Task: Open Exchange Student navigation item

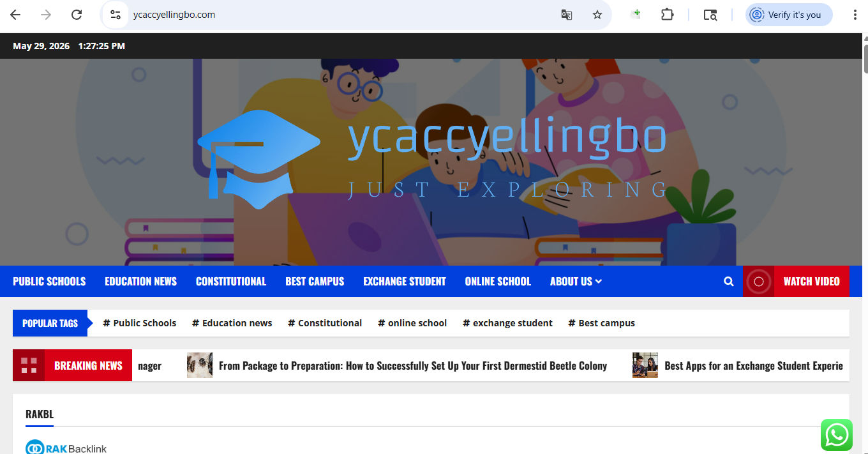Action: tap(405, 282)
